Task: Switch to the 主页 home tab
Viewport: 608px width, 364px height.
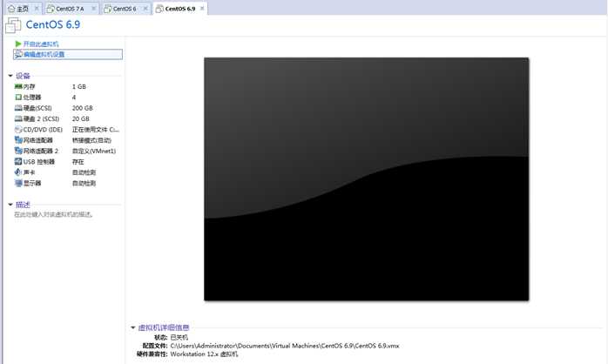Action: (22, 9)
